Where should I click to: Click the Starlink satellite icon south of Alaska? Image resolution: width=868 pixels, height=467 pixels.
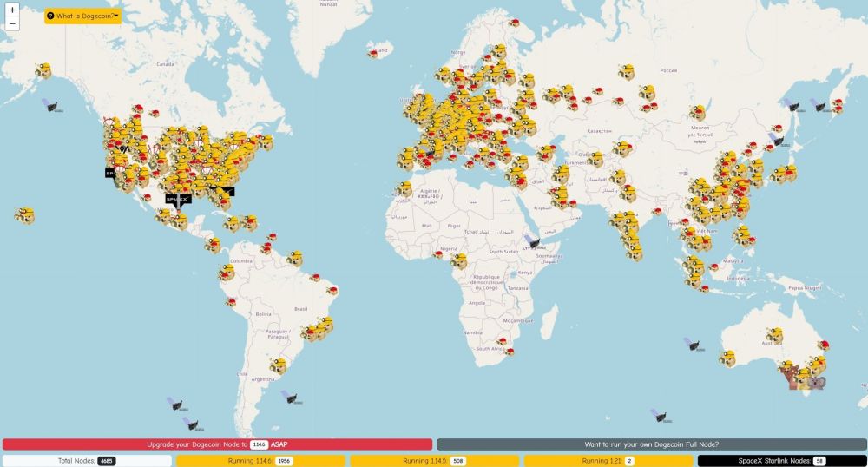51,105
